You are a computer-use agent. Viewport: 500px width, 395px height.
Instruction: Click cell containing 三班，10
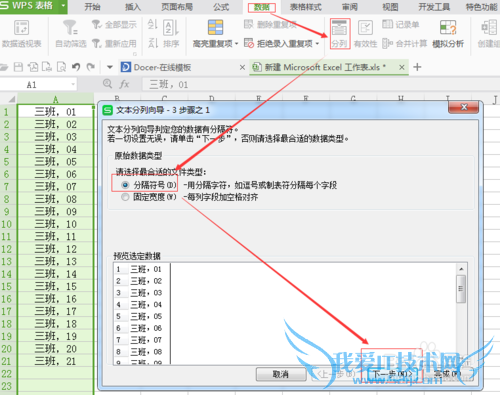pyautogui.click(x=55, y=224)
